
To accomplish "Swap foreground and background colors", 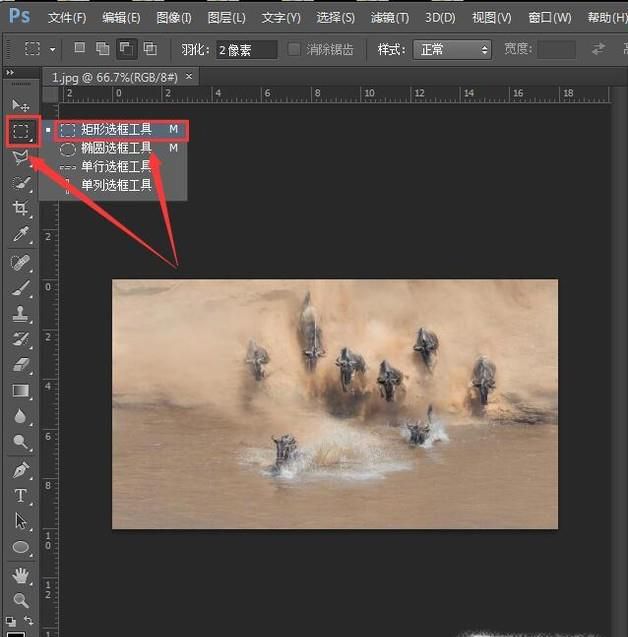I will pos(28,620).
